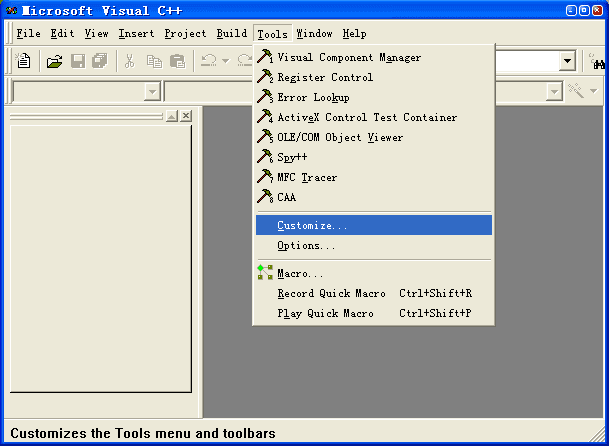
Task: Click the Undo arrow icon
Action: (x=209, y=61)
